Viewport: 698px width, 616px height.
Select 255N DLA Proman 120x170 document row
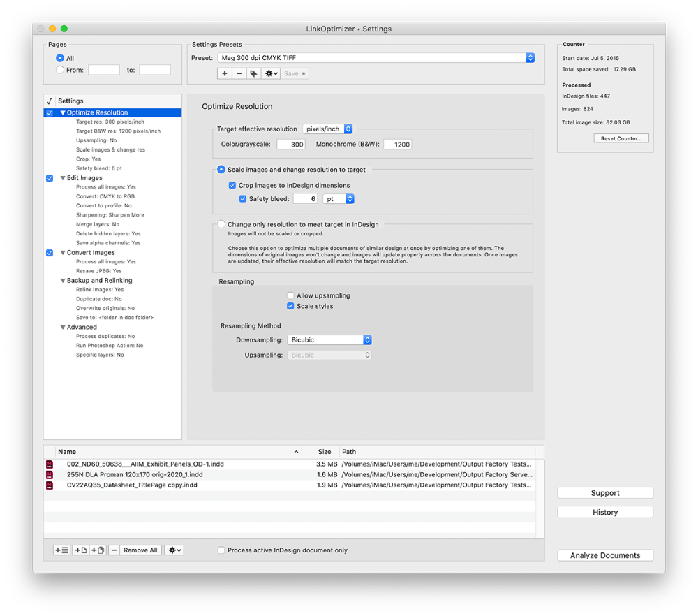pos(290,475)
